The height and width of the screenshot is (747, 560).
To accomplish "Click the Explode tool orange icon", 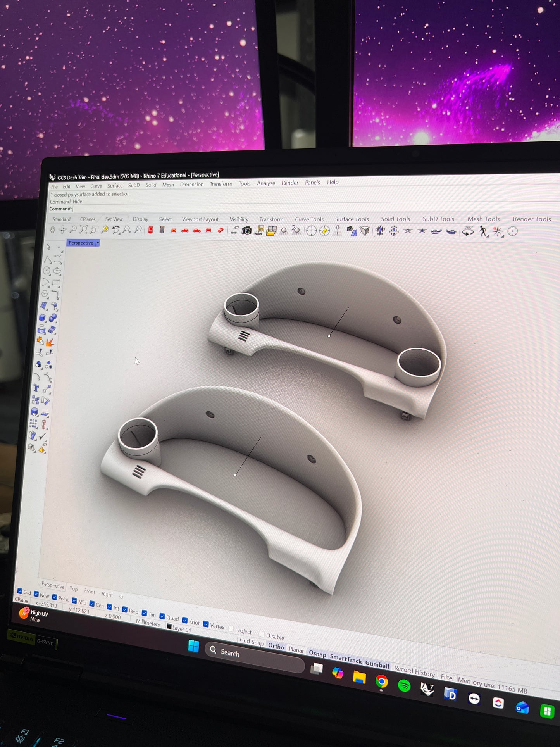I will pos(50,342).
